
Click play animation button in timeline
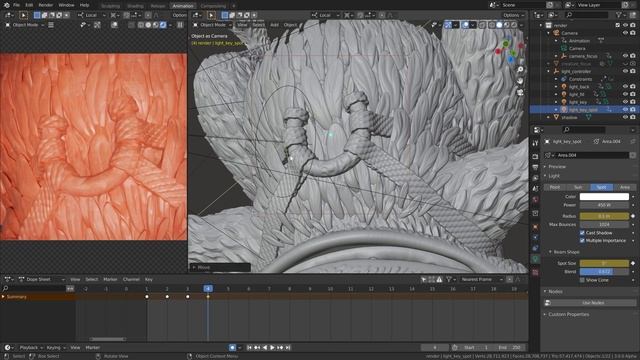pyautogui.click(x=272, y=348)
